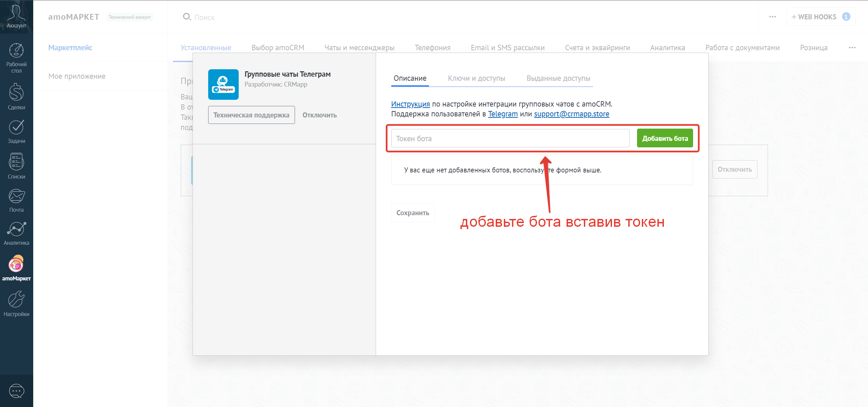Expand more categories dots after Розница
Viewport: 868px width, 407px height.
852,48
